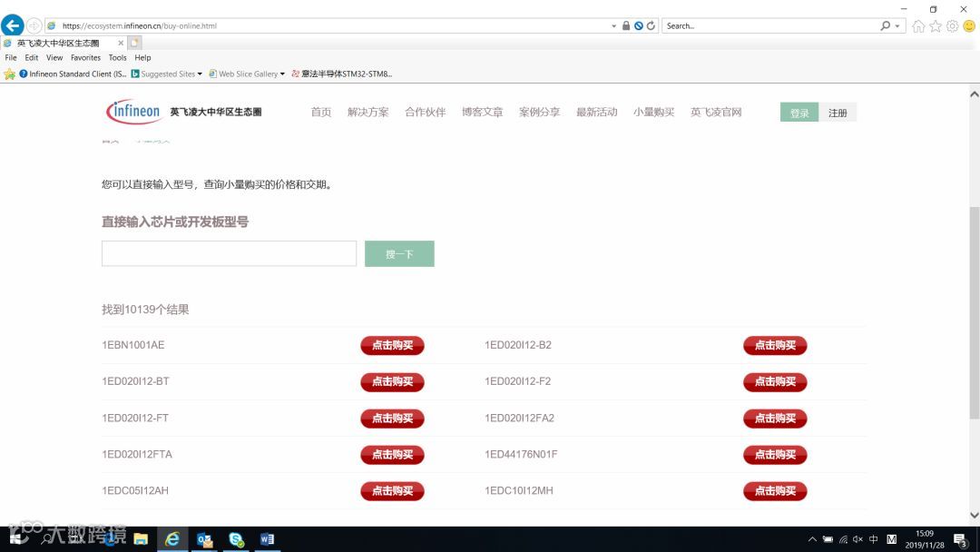Click the page vertical scrollbar thumb
The width and height of the screenshot is (980, 552).
tap(975, 312)
